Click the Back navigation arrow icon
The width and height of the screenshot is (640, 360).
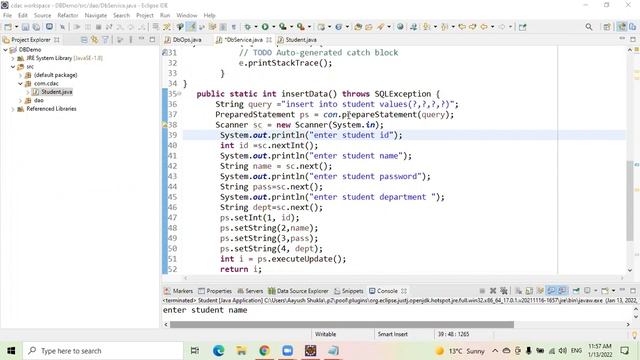coord(484,27)
